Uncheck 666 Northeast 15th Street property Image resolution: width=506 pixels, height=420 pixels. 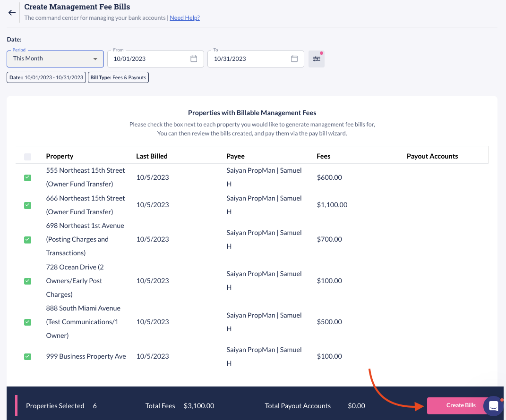28,205
